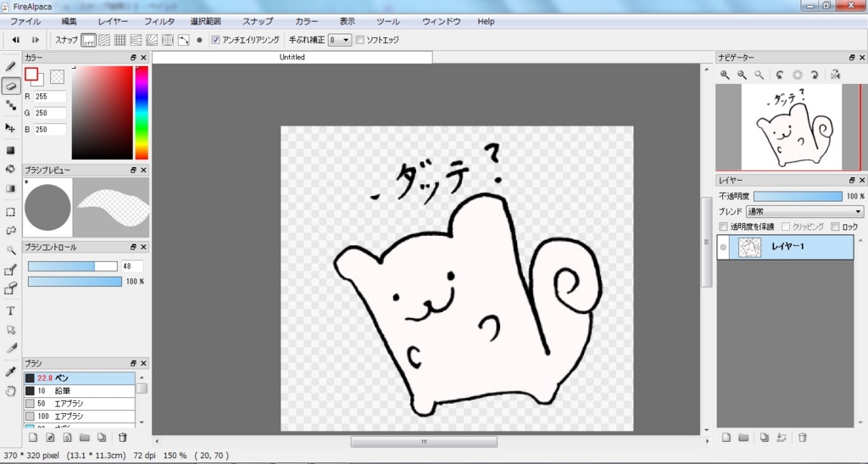Float the レイヤー panel
This screenshot has width=868, height=464.
852,181
